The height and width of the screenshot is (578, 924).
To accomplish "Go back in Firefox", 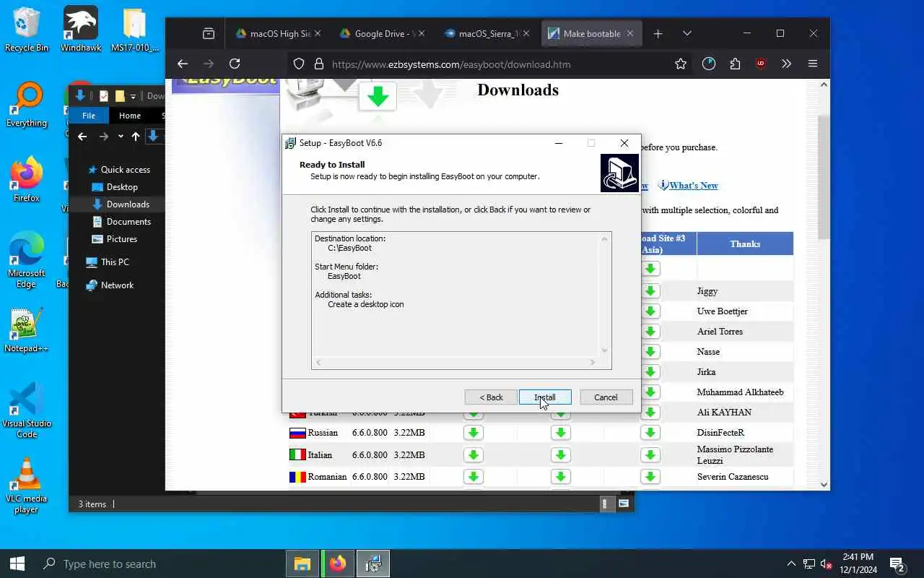I will pyautogui.click(x=183, y=64).
